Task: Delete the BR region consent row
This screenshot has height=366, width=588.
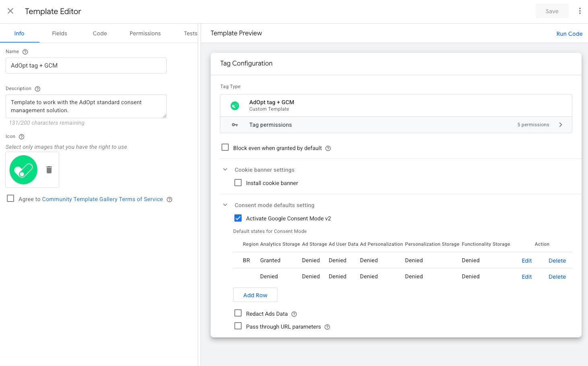Action: (x=557, y=261)
